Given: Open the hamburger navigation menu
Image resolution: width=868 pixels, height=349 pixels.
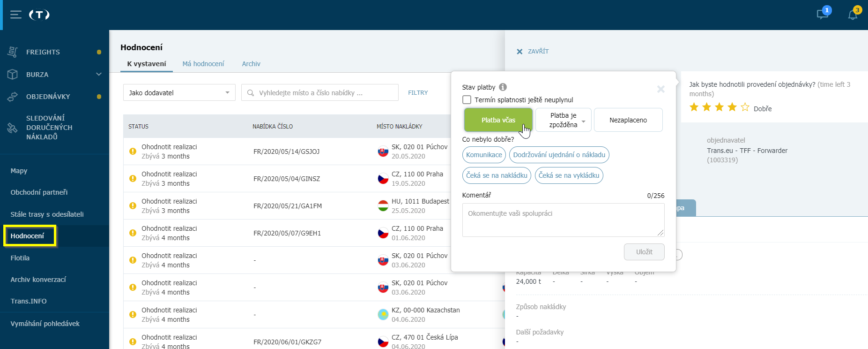Looking at the screenshot, I should 16,15.
